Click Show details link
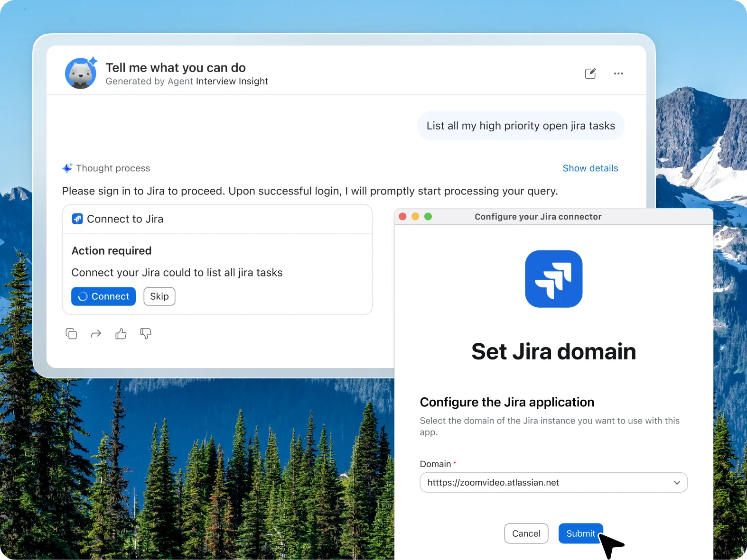747x560 pixels. 590,168
